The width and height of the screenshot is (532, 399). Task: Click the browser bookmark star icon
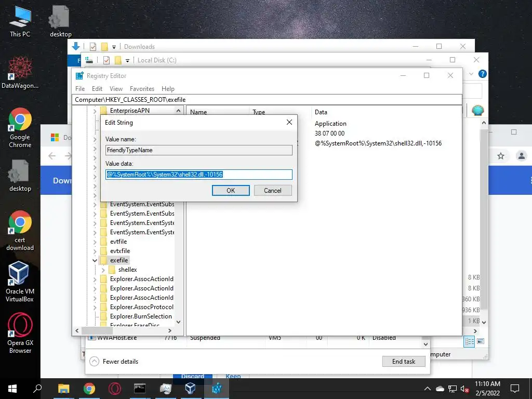(x=501, y=156)
